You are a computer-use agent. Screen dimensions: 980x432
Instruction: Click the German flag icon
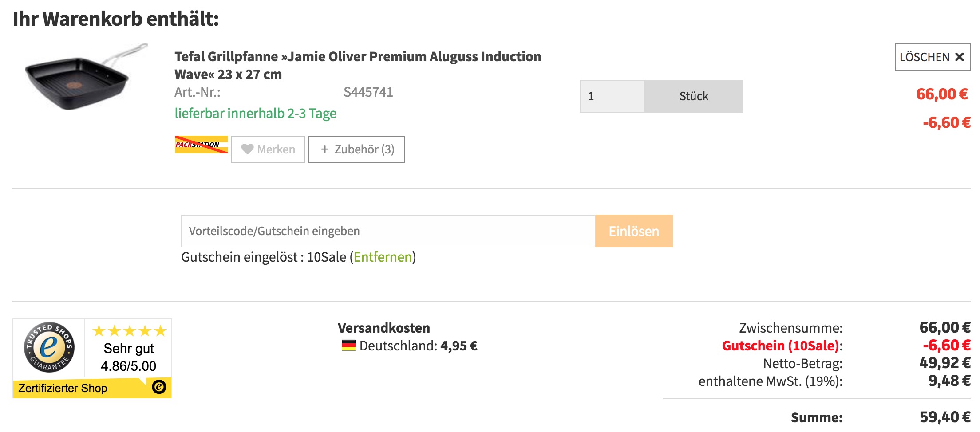pyautogui.click(x=348, y=346)
